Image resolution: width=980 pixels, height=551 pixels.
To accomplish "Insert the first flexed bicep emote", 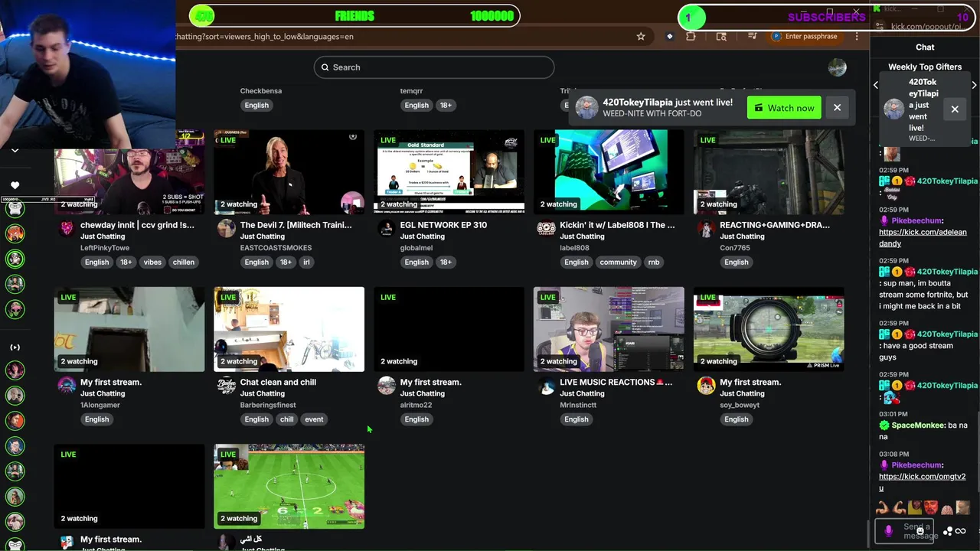I will [x=883, y=507].
